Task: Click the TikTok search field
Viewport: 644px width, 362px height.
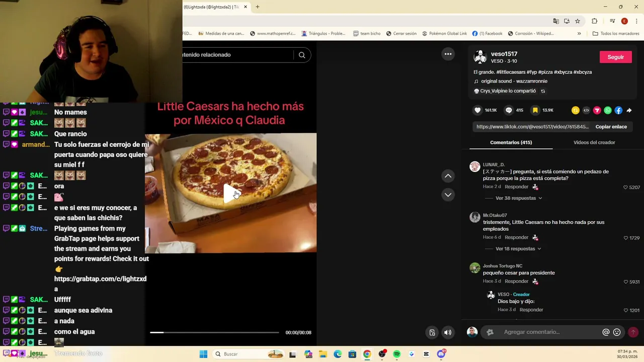Action: [237, 55]
